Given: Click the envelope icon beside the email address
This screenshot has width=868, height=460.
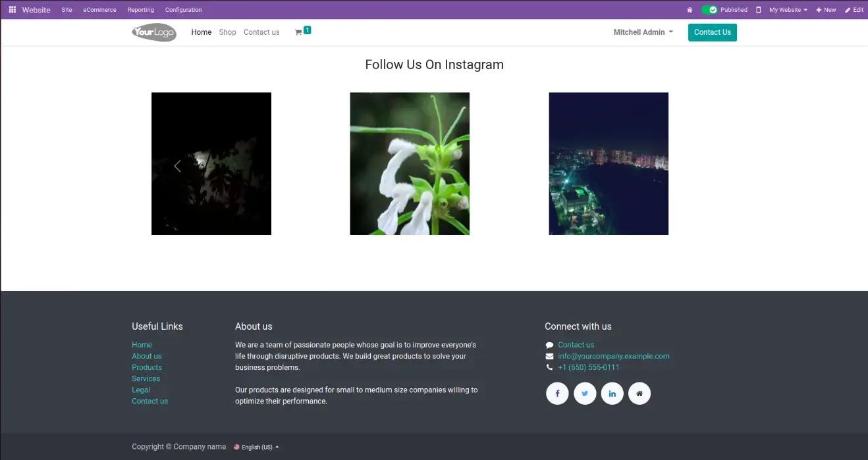Looking at the screenshot, I should tap(550, 356).
